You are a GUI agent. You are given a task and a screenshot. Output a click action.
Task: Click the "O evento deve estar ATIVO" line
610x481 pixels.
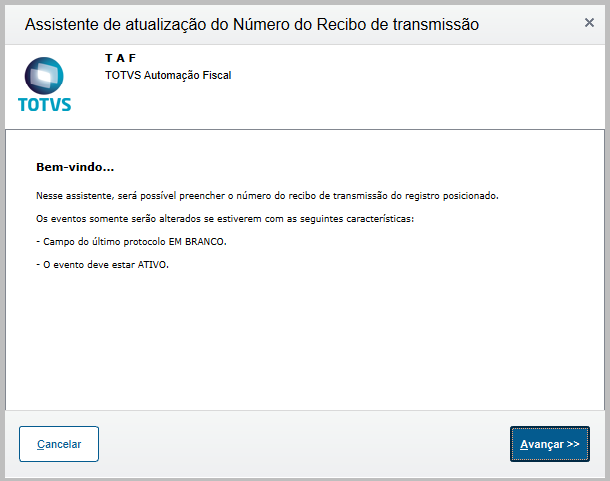[102, 265]
